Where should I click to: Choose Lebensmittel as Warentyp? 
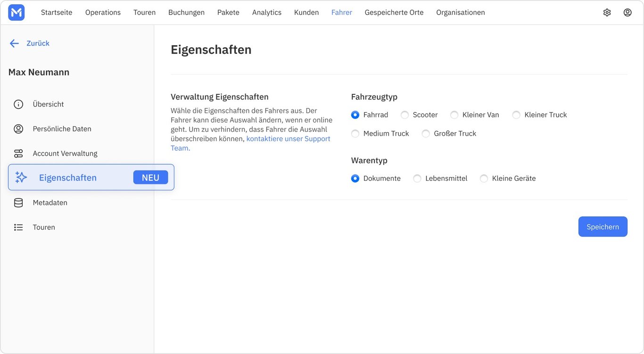coord(417,178)
